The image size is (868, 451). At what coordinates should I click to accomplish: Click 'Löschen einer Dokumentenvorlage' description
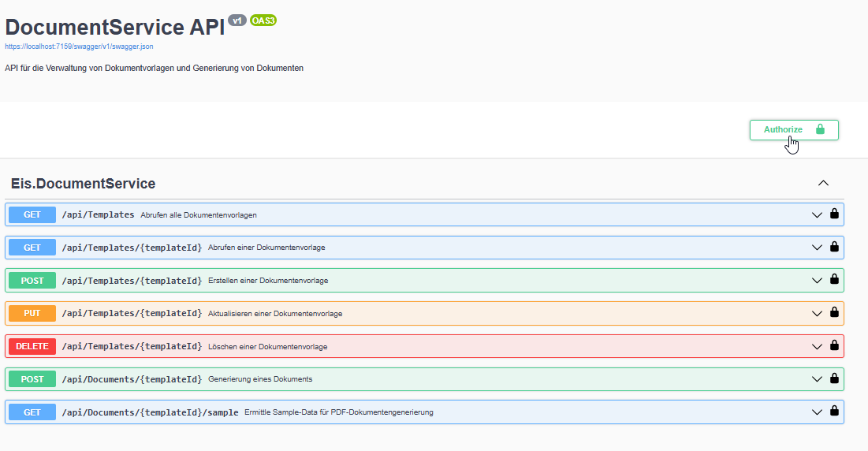point(267,346)
